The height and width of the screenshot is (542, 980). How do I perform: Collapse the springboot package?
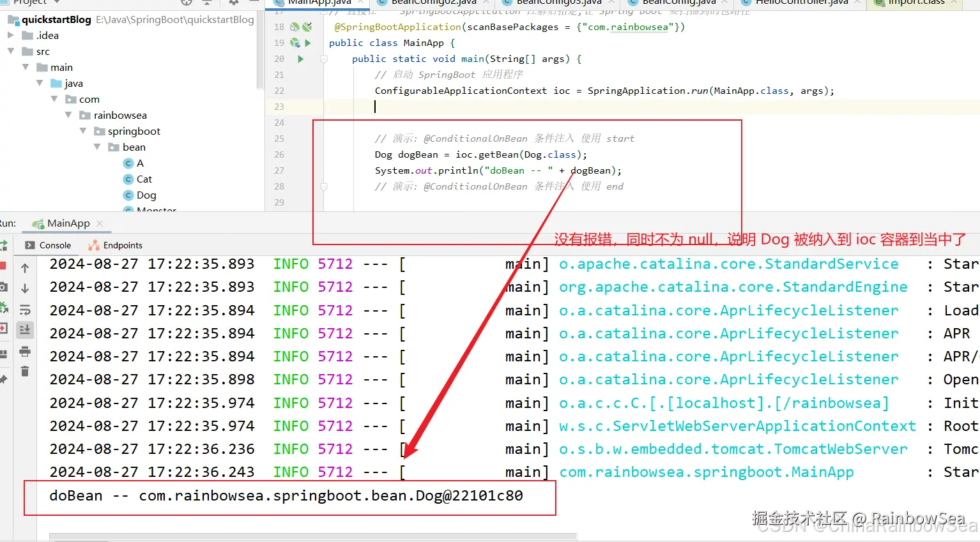pyautogui.click(x=83, y=131)
